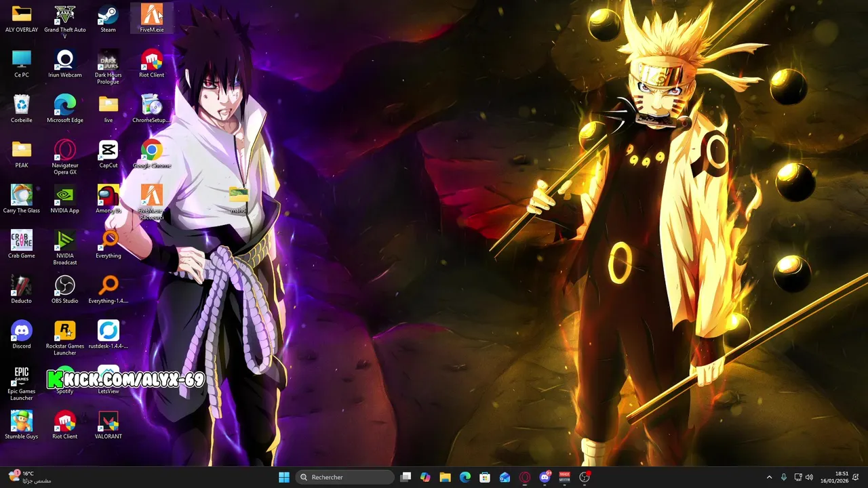
Task: Open the Discord desktop shortcut
Action: (x=22, y=335)
